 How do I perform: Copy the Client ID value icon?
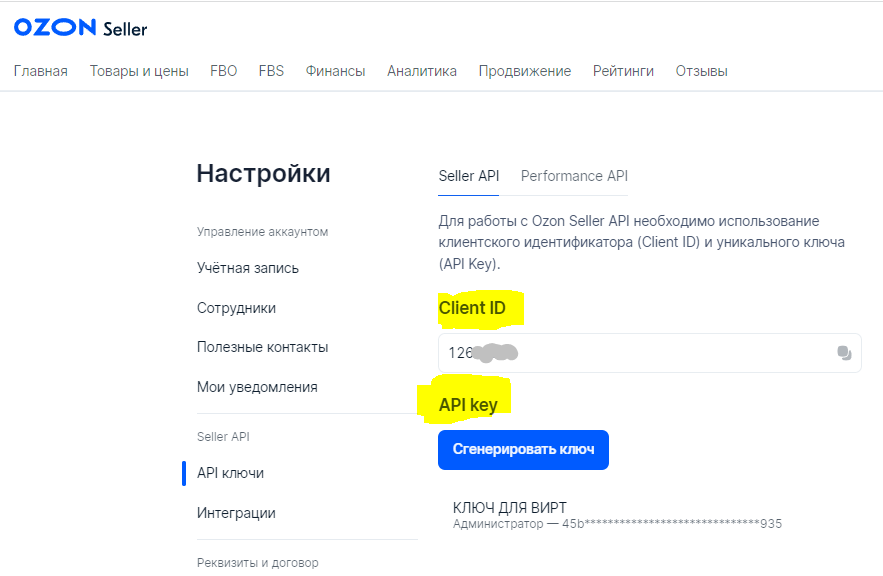(844, 353)
